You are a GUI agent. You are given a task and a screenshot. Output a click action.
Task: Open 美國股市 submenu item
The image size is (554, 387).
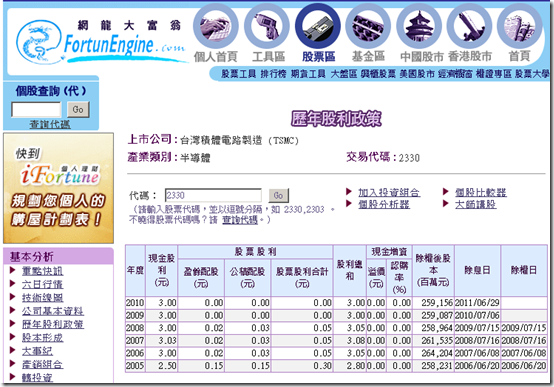[x=417, y=74]
